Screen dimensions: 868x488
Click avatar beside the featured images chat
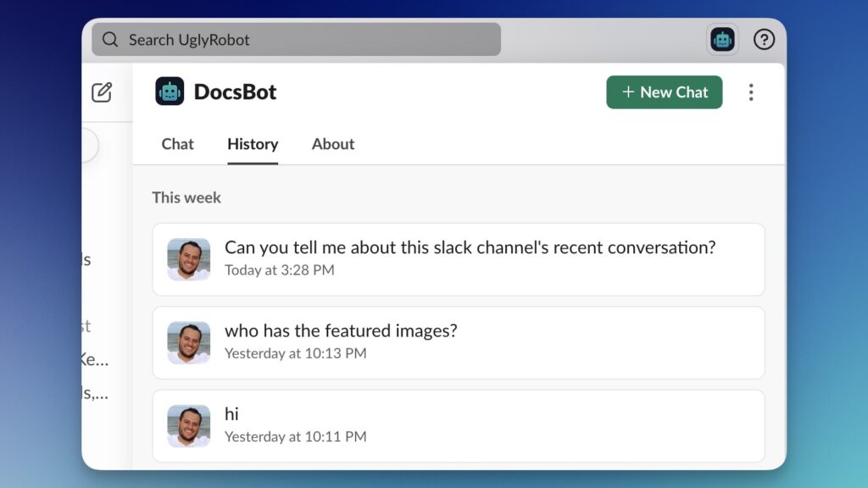[x=189, y=342]
